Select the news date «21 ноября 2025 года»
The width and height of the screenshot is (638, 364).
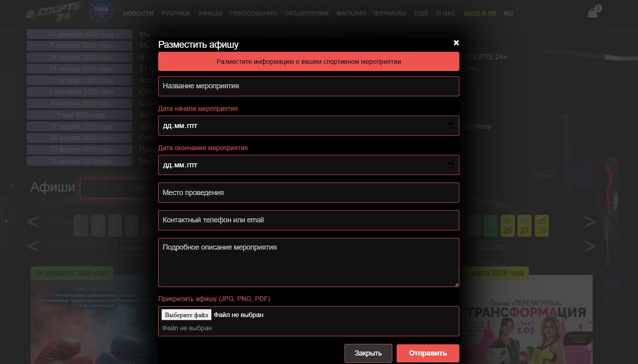[80, 69]
